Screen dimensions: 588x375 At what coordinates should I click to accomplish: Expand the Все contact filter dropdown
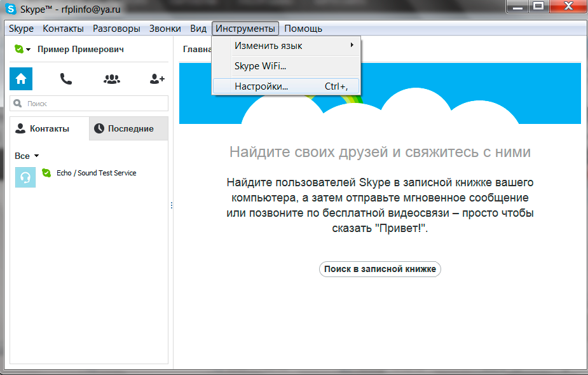tap(27, 156)
